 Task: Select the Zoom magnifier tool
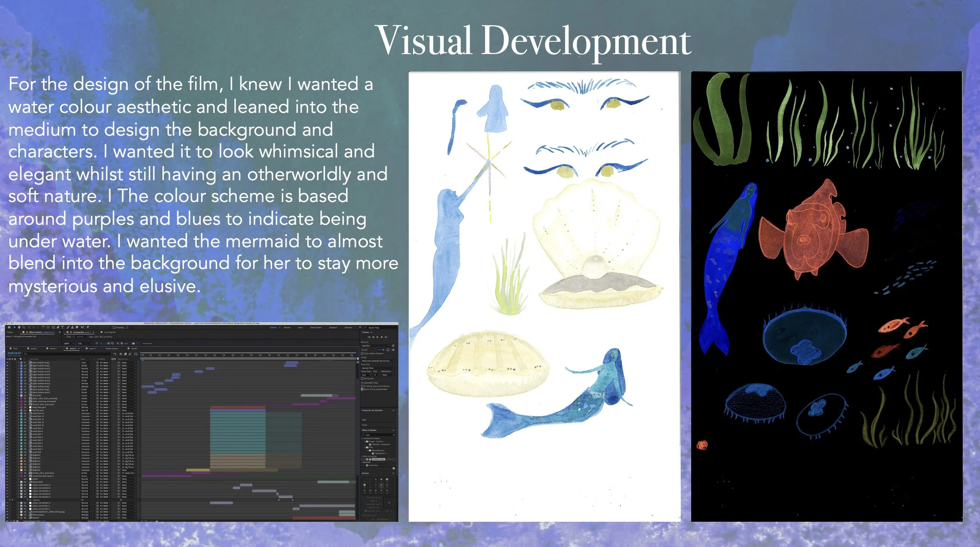24,327
